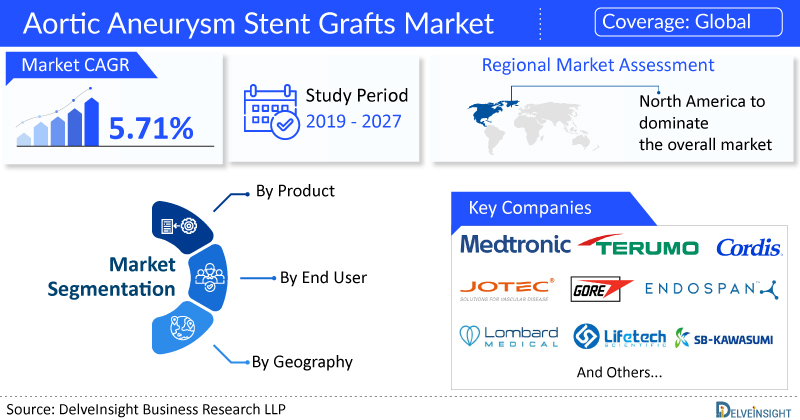Click the And Others... text
Viewport: 800px width, 420px height.
[619, 373]
